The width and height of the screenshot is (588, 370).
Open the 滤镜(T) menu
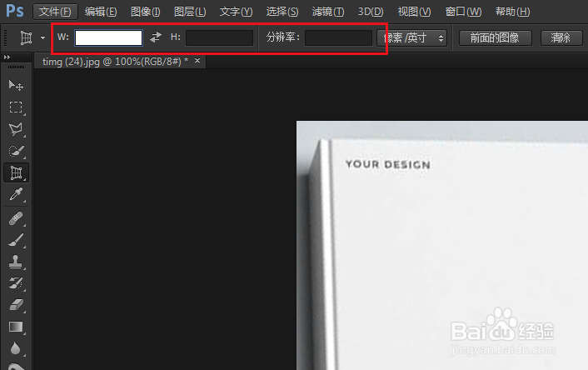[328, 12]
